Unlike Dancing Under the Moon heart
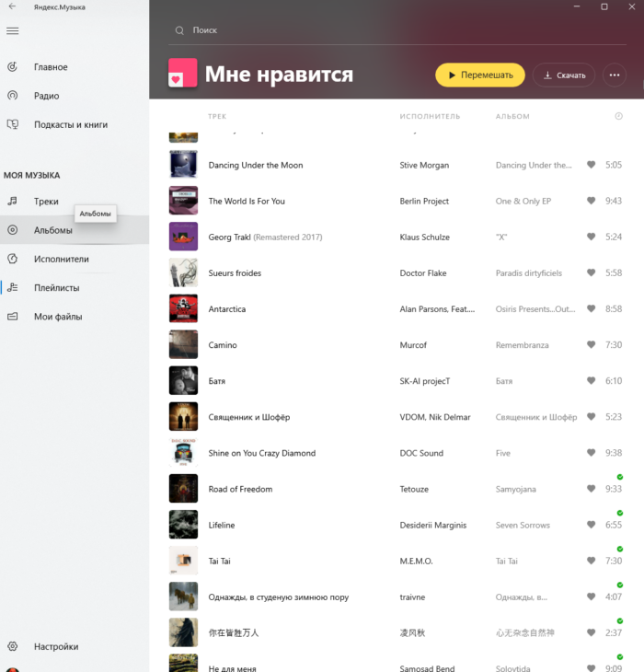The width and height of the screenshot is (644, 672). click(x=591, y=165)
